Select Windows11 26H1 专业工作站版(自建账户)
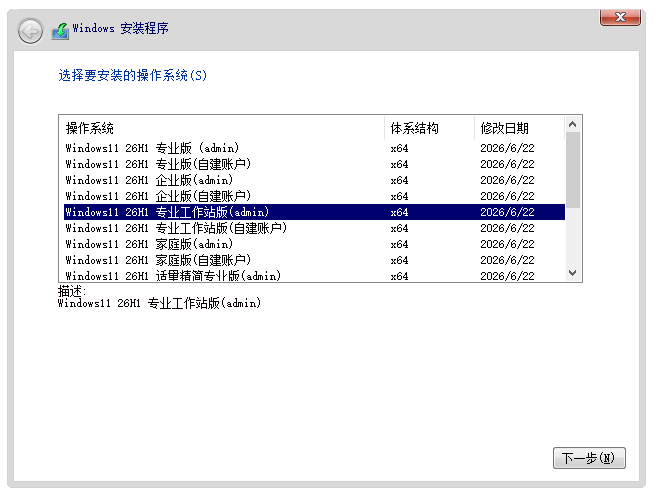657x500 pixels. pos(314,228)
